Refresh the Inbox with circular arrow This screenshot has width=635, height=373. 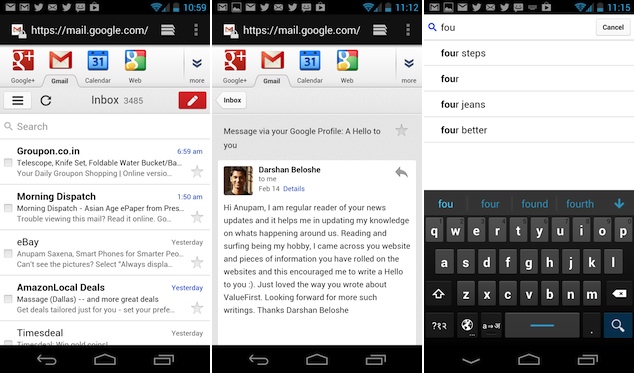[46, 100]
